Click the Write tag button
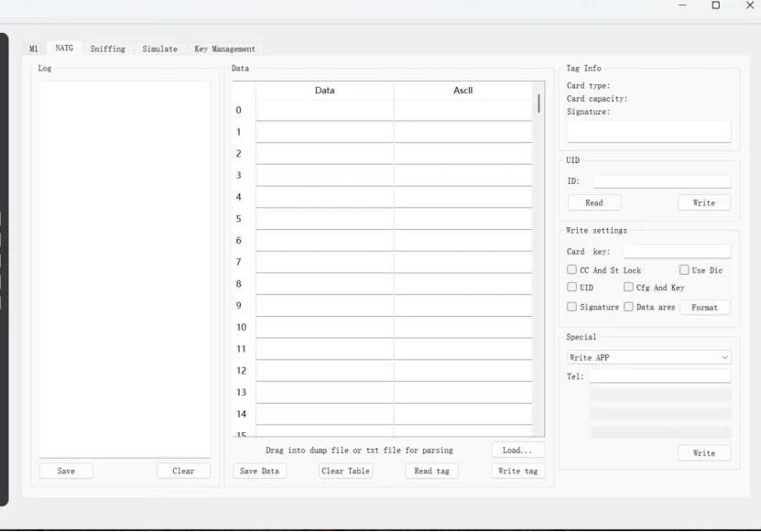 (517, 471)
